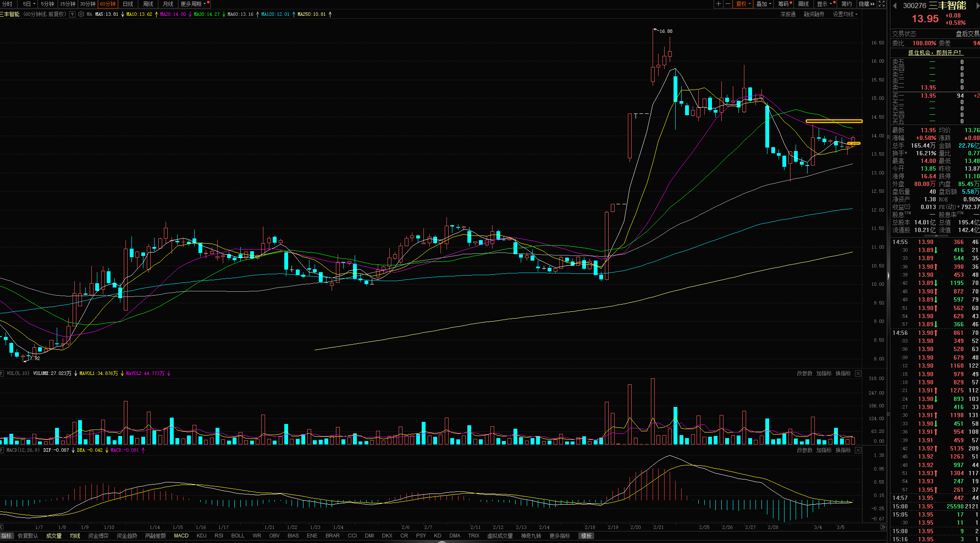Open the 设置均线 dropdown

(x=845, y=14)
